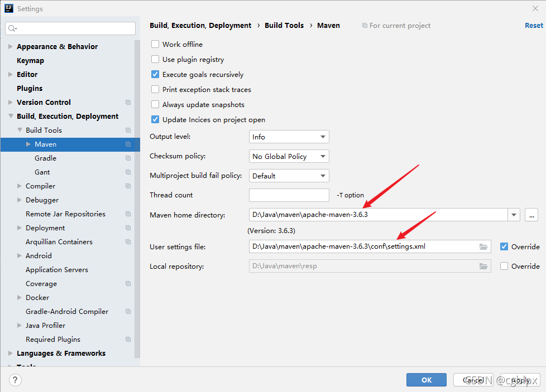The height and width of the screenshot is (392, 546).
Task: Collapse the Build Tools arrow
Action: [x=20, y=130]
